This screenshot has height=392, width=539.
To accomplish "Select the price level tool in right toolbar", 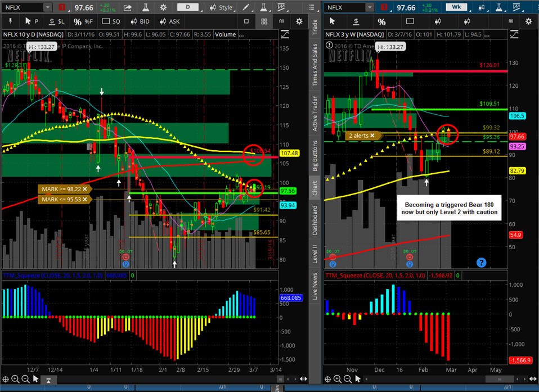I will coord(356,21).
